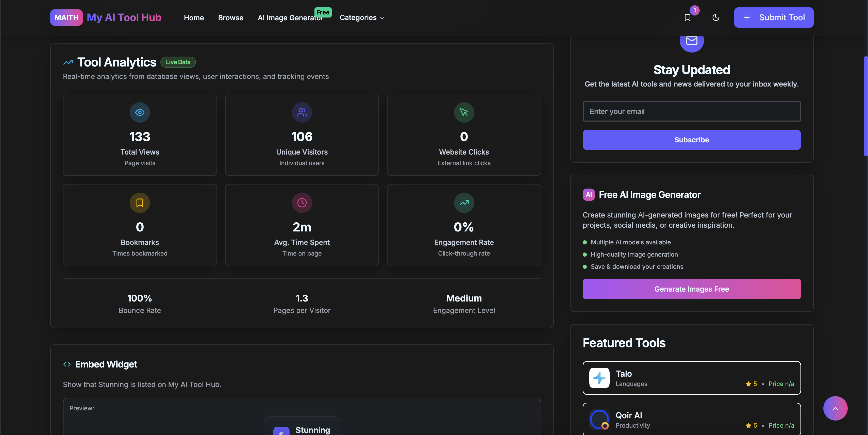Click Generate Images Free button

pos(691,289)
